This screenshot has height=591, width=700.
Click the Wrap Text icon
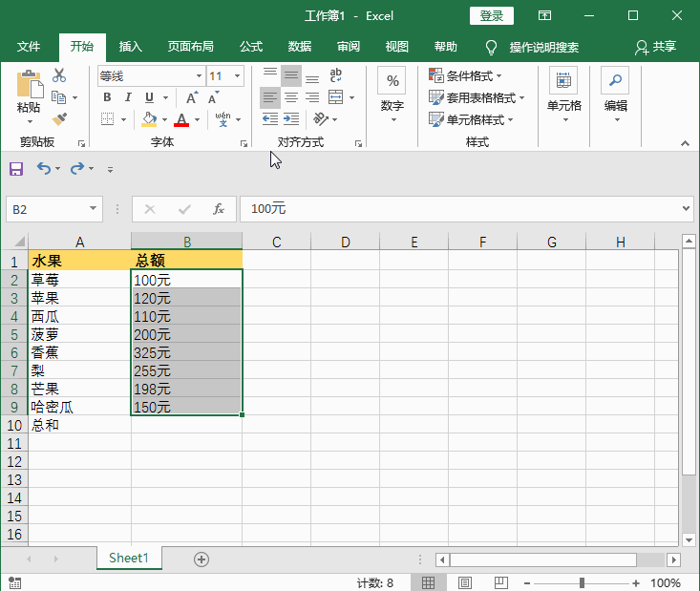click(x=336, y=76)
